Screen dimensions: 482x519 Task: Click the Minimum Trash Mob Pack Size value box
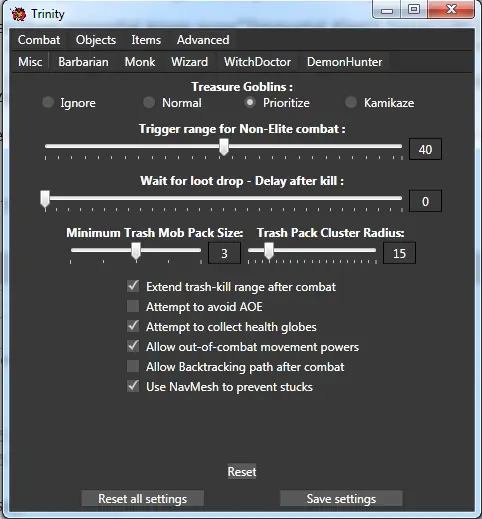pos(224,253)
